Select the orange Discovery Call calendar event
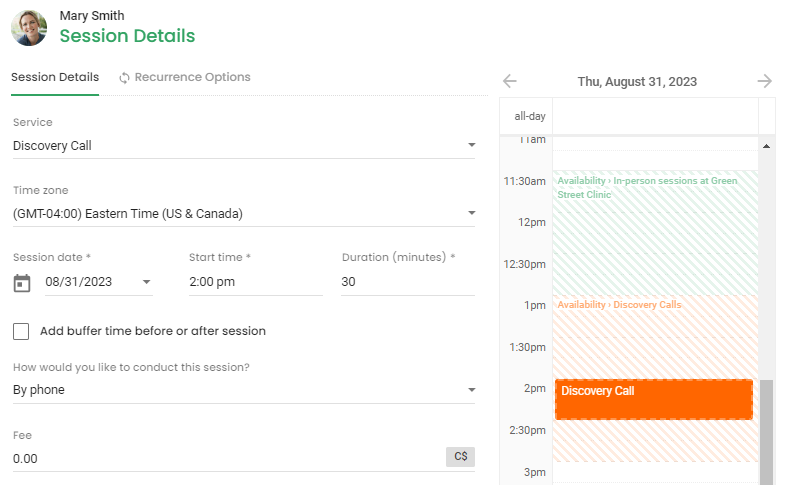The width and height of the screenshot is (785, 485). (654, 399)
